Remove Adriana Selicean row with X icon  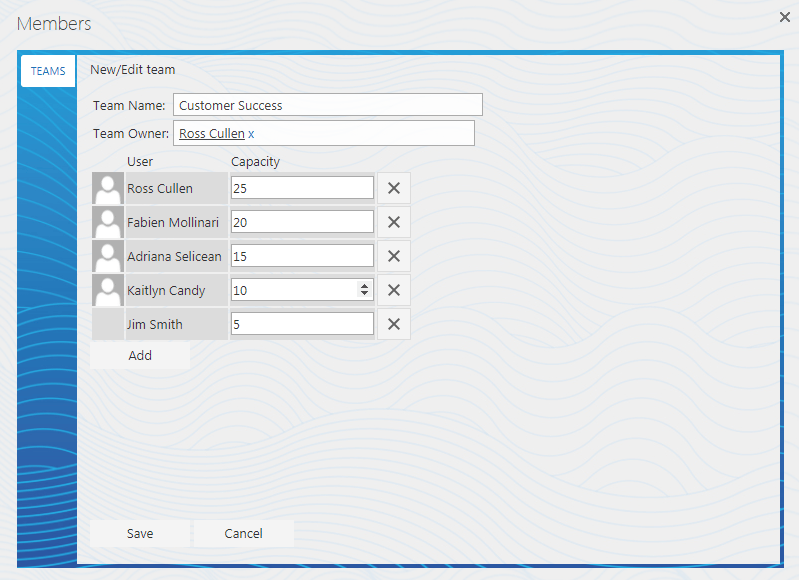pos(394,256)
